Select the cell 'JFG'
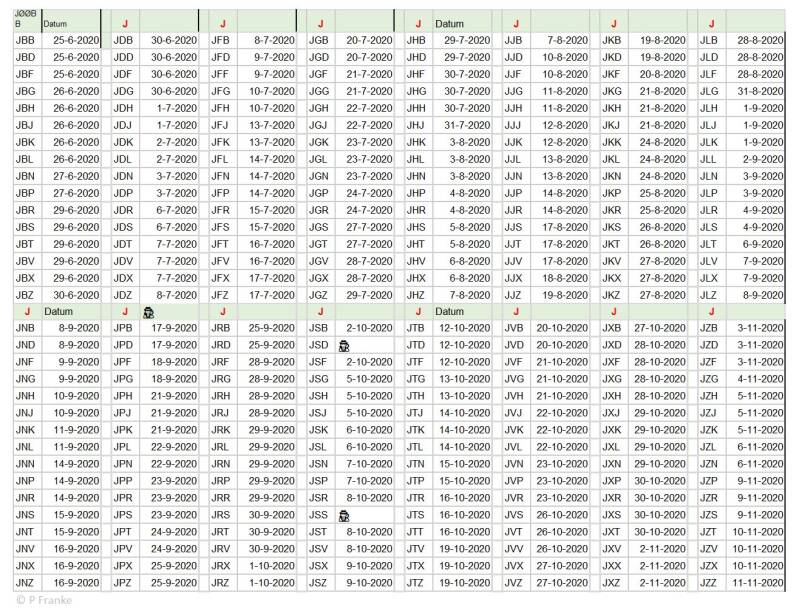This screenshot has height=613, width=799. (221, 91)
